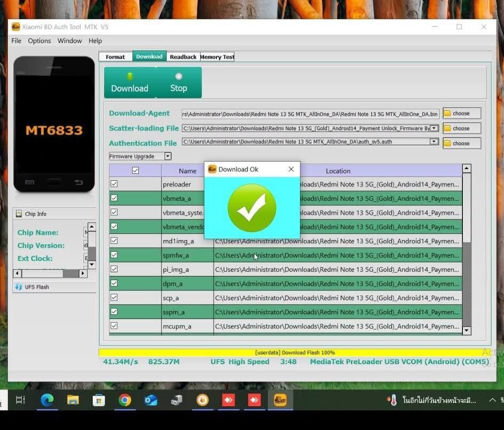Click the Chip Info panel icon
This screenshot has width=504, height=430.
19,214
